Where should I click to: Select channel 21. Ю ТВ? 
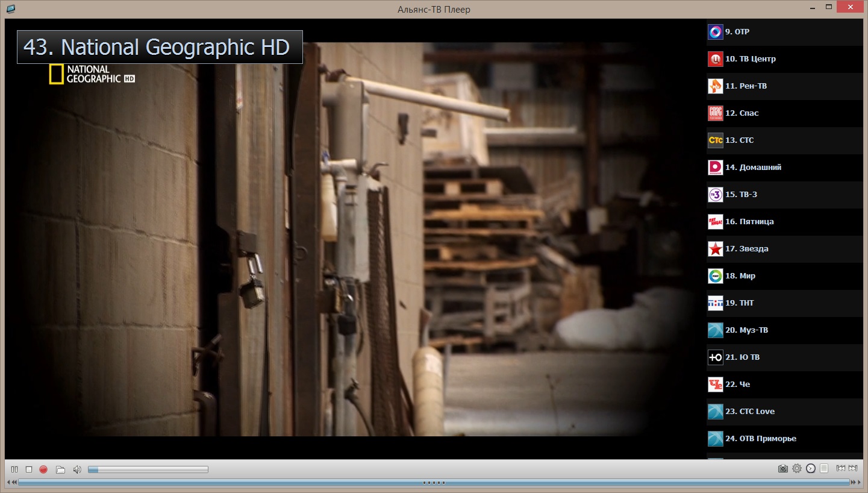click(x=785, y=357)
